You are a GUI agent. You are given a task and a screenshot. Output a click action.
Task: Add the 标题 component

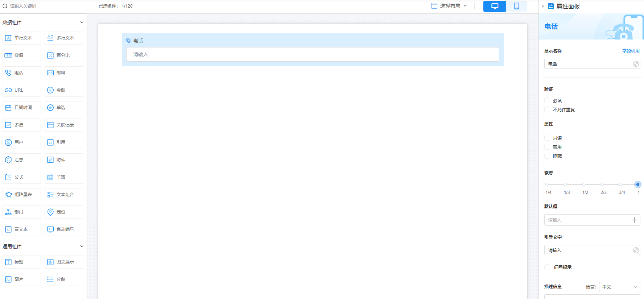[x=22, y=262]
